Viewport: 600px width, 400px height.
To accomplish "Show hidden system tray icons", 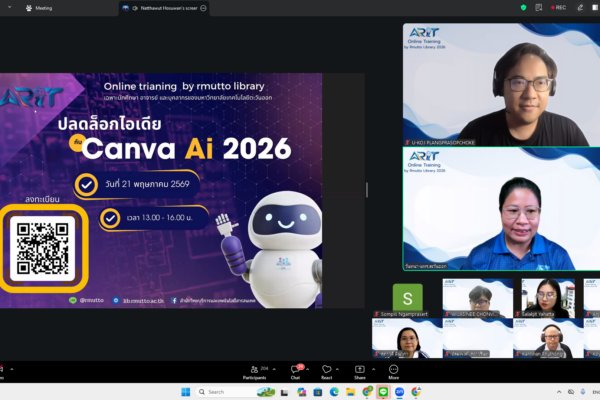I will click(559, 392).
